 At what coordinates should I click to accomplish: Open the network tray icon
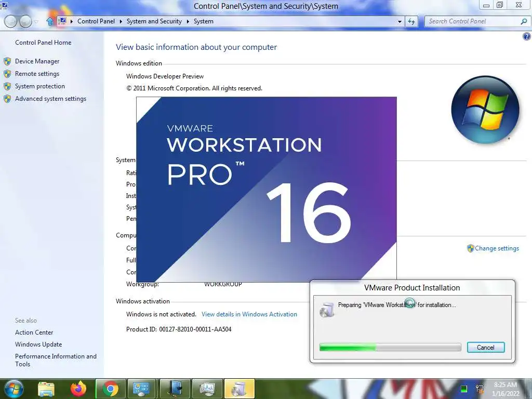pos(480,389)
